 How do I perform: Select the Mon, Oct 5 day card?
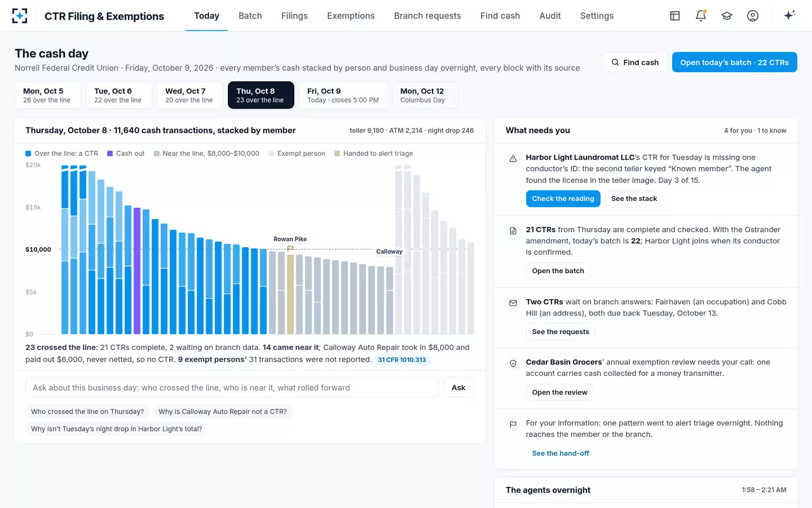[47, 95]
